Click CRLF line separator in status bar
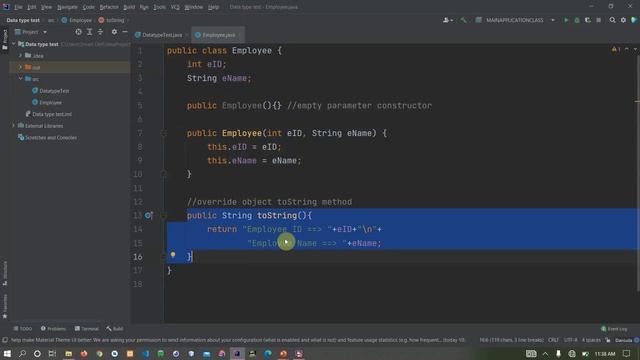This screenshot has width=640, height=360. pos(553,340)
